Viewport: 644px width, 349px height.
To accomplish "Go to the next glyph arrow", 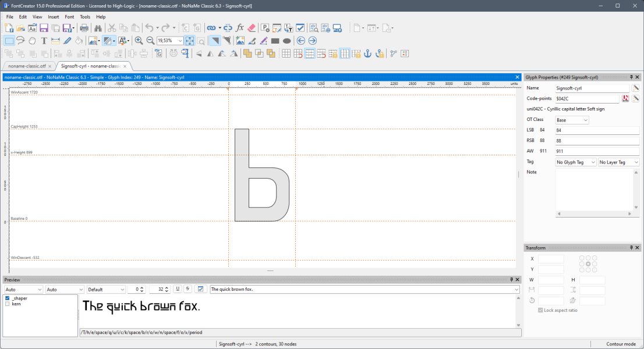I will pyautogui.click(x=313, y=41).
